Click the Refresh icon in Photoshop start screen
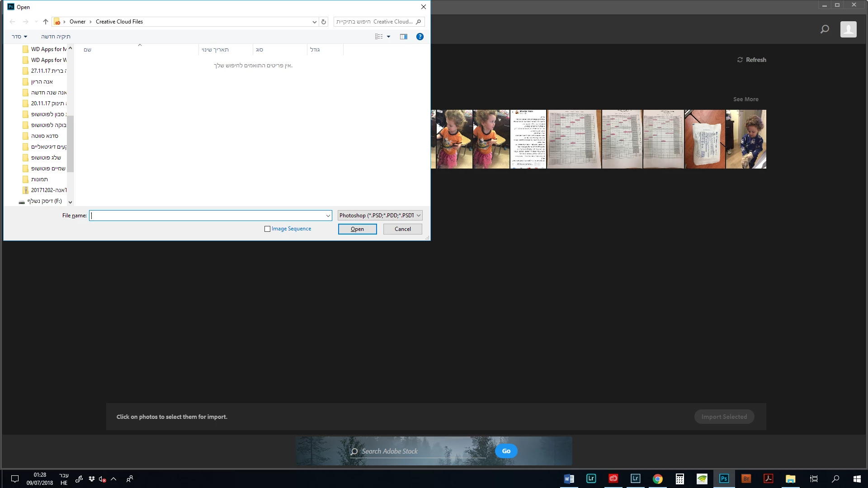 tap(740, 60)
